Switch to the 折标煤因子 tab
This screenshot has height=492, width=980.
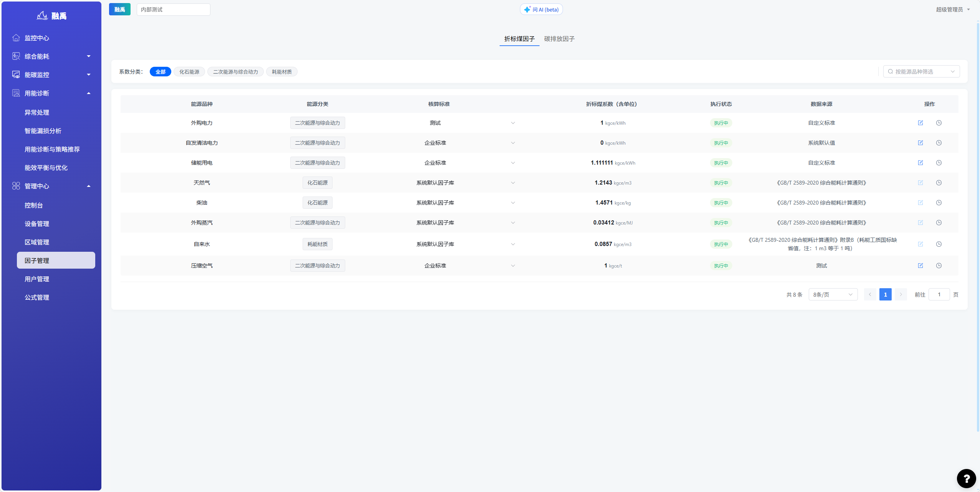pos(519,39)
